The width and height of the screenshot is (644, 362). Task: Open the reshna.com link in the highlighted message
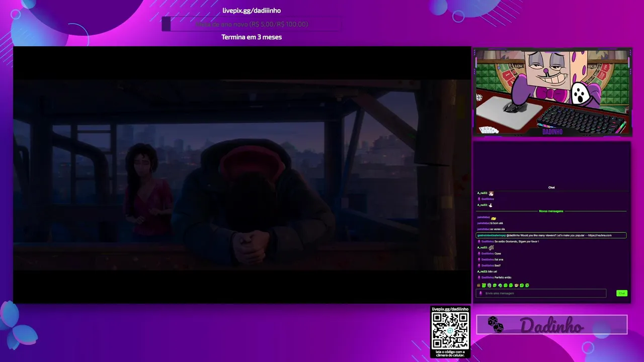coord(600,235)
